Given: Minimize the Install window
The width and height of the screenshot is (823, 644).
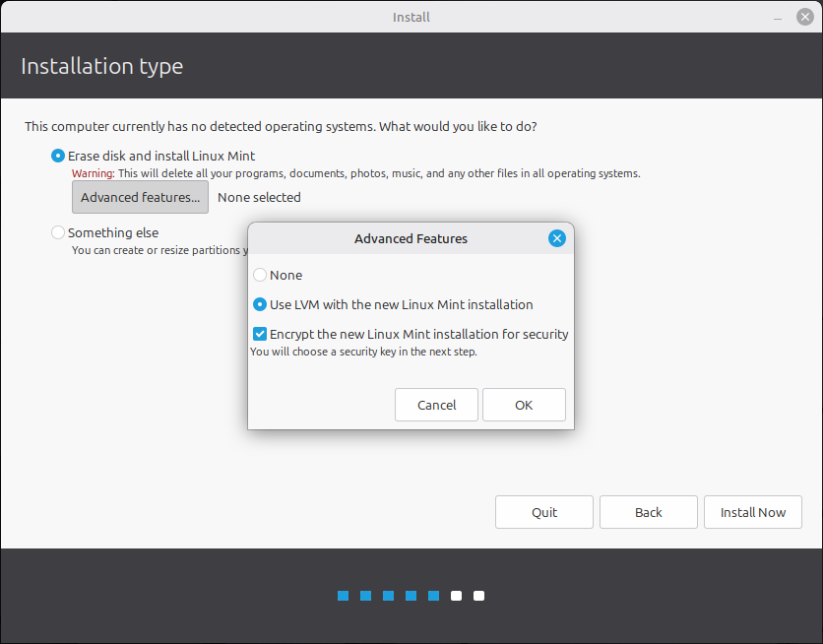Looking at the screenshot, I should [777, 16].
